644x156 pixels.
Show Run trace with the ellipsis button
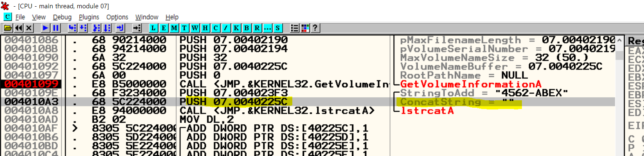[267, 28]
